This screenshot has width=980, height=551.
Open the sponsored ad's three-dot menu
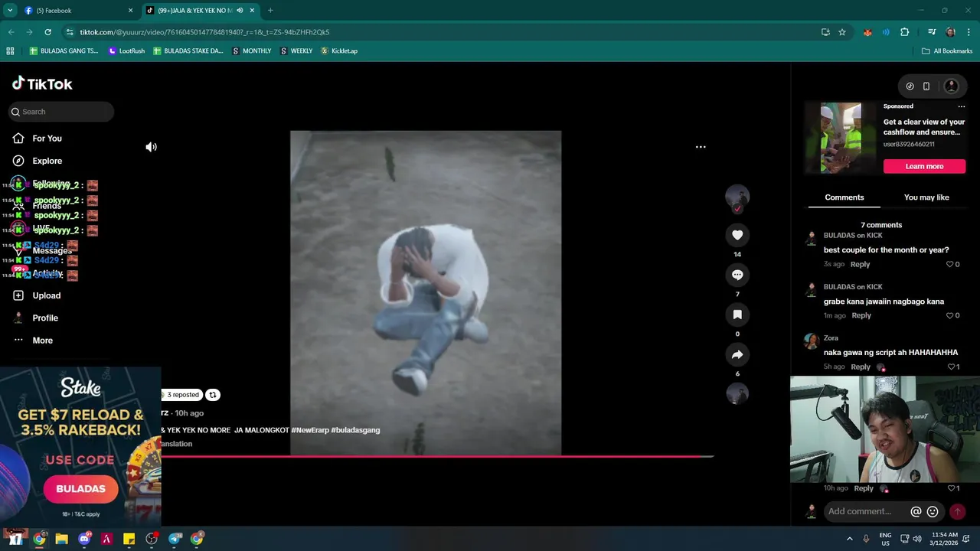click(962, 106)
